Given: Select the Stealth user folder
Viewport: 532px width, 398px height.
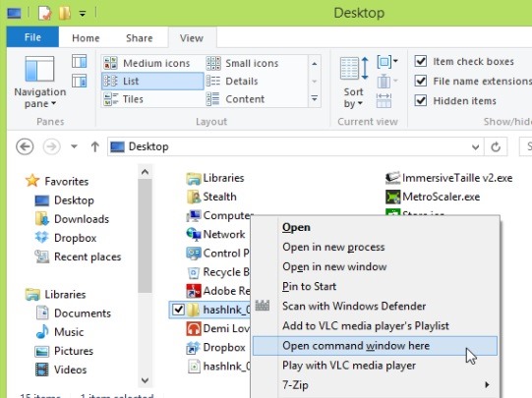Looking at the screenshot, I should 211,197.
